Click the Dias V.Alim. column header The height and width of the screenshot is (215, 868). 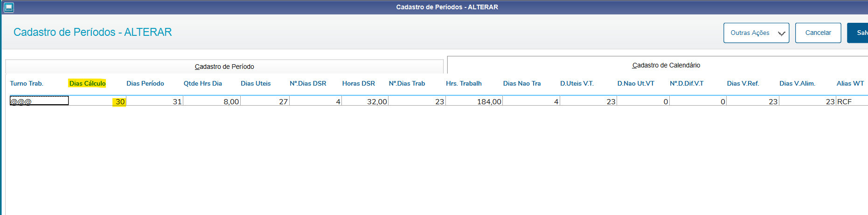798,83
